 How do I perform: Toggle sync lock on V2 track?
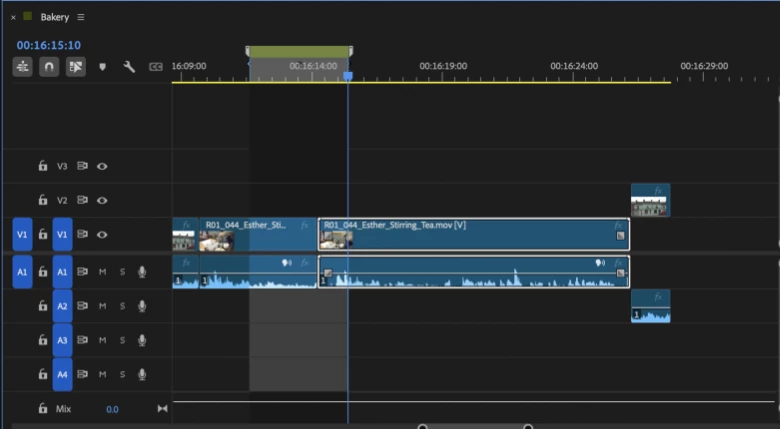(82, 200)
